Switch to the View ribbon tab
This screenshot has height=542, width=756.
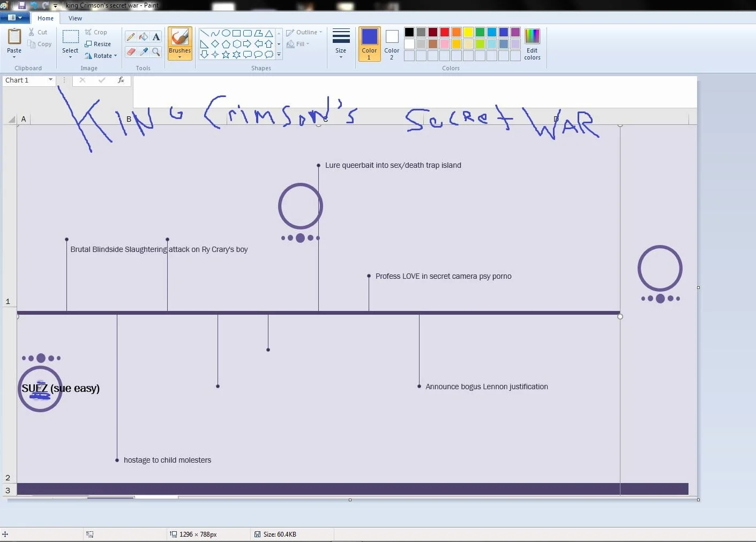point(75,18)
